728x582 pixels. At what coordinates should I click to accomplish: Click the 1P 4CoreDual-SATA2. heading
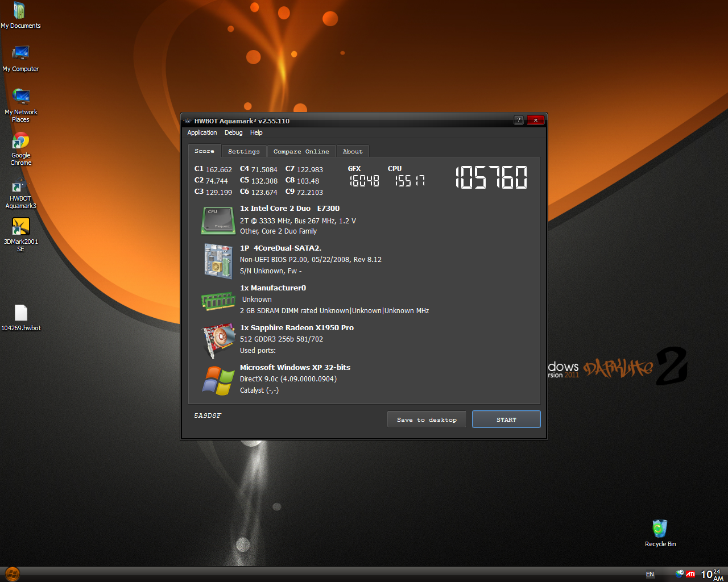pyautogui.click(x=280, y=248)
